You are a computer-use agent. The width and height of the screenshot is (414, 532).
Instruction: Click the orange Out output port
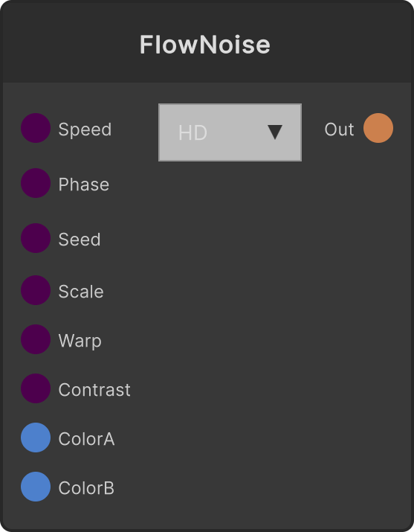tap(378, 128)
